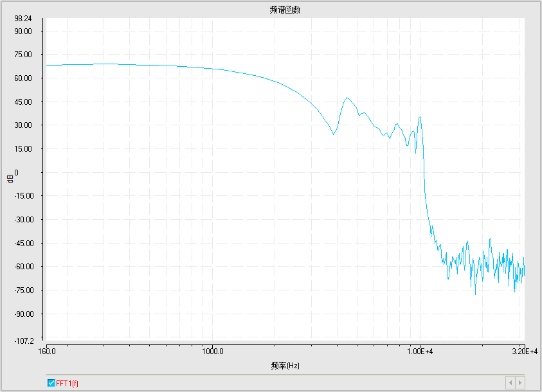Click the legend's right scroll arrow
Viewport: 542px width, 392px height.
pos(519,383)
